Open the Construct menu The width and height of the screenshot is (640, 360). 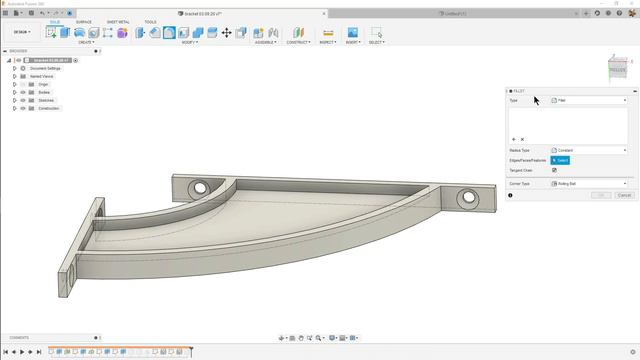pos(298,42)
